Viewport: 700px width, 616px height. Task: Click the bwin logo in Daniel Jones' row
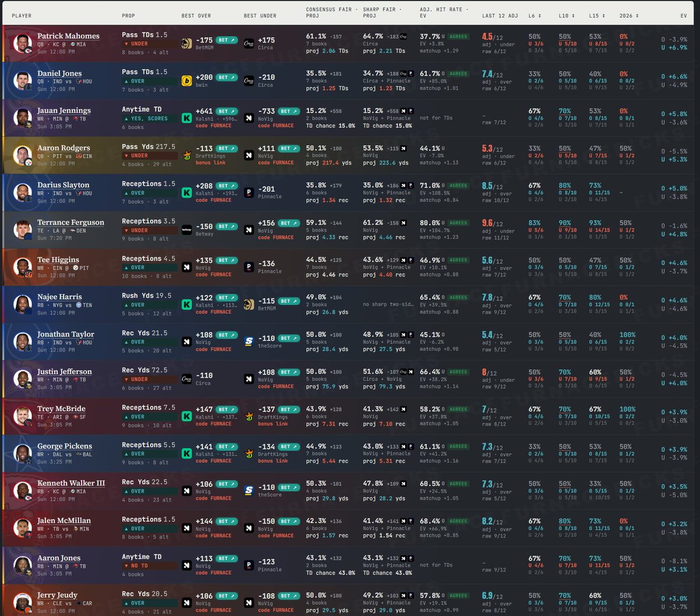187,80
